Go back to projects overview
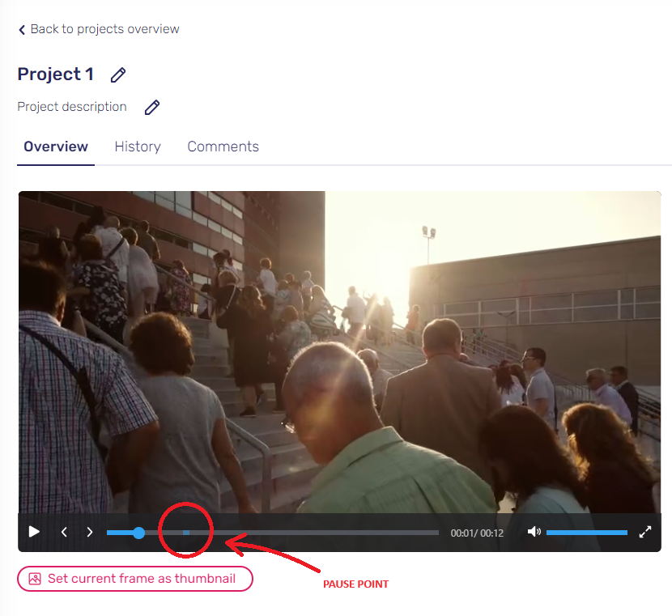 (99, 29)
